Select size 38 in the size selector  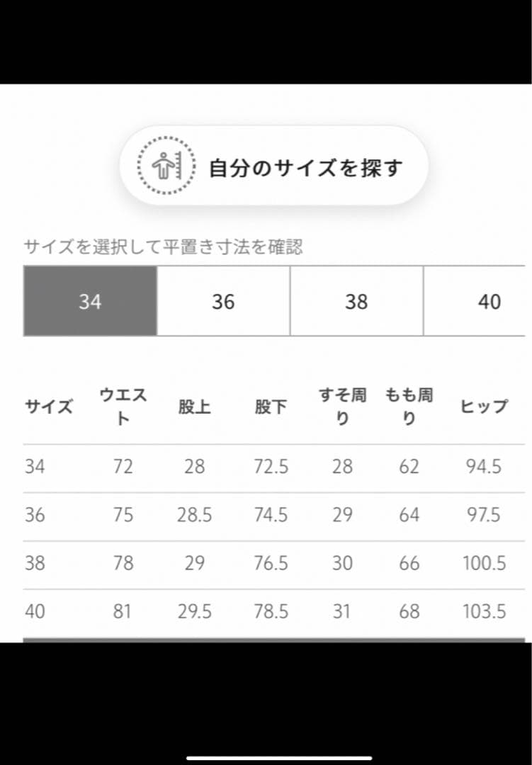point(356,301)
